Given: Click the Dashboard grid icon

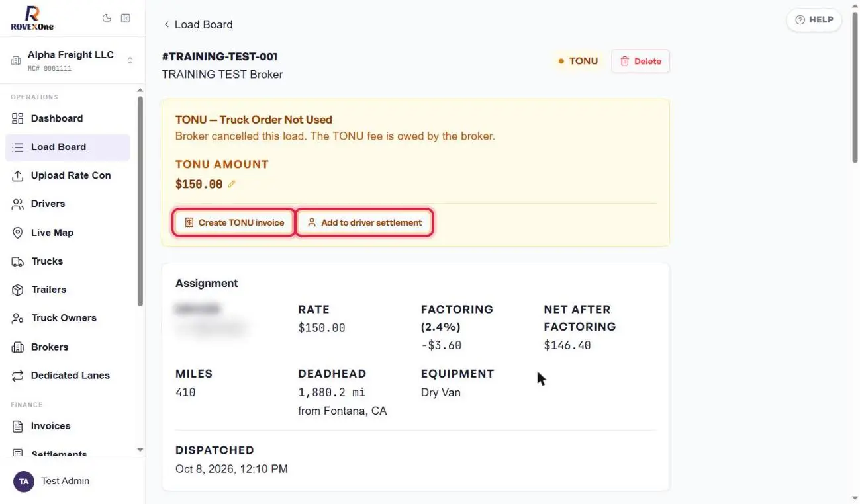Looking at the screenshot, I should pyautogui.click(x=18, y=118).
